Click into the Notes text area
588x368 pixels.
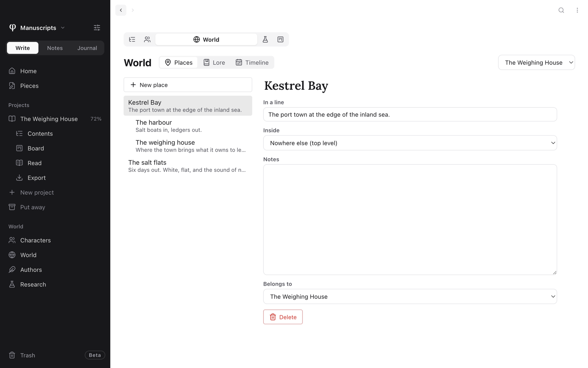pos(410,220)
